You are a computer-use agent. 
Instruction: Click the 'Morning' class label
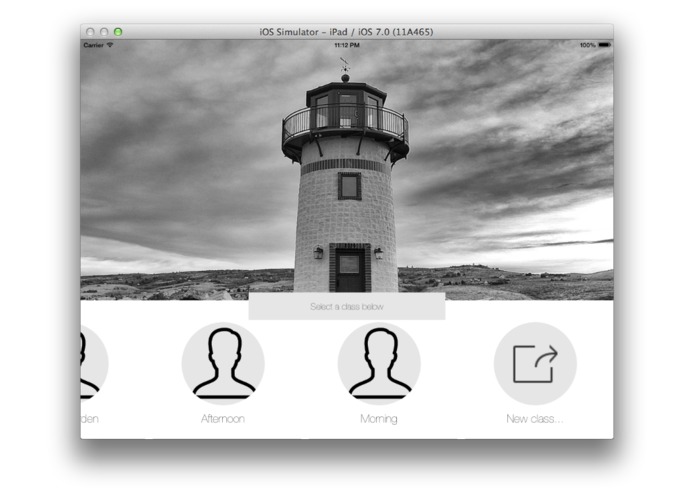click(379, 419)
